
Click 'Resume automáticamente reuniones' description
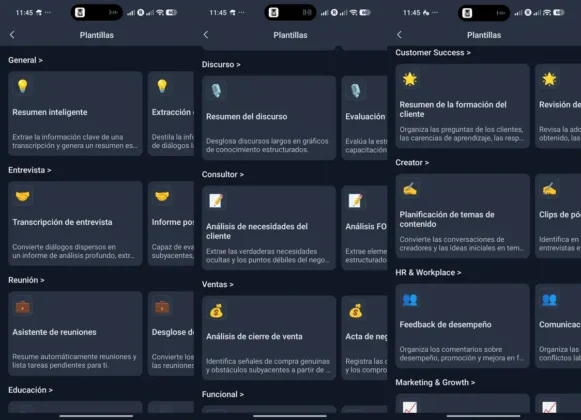74,361
